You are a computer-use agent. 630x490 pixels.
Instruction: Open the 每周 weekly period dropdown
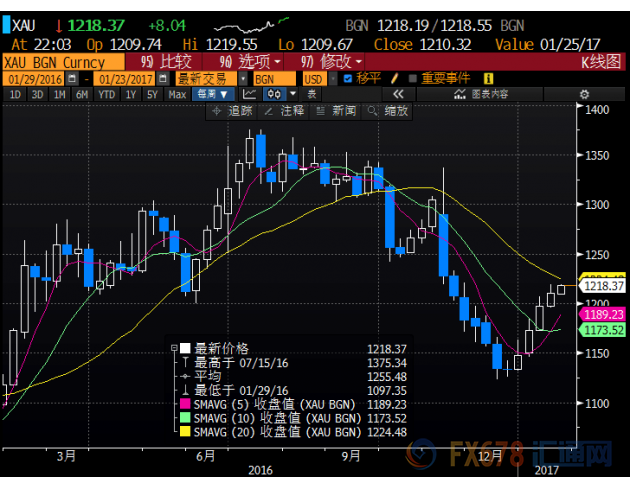tap(211, 94)
